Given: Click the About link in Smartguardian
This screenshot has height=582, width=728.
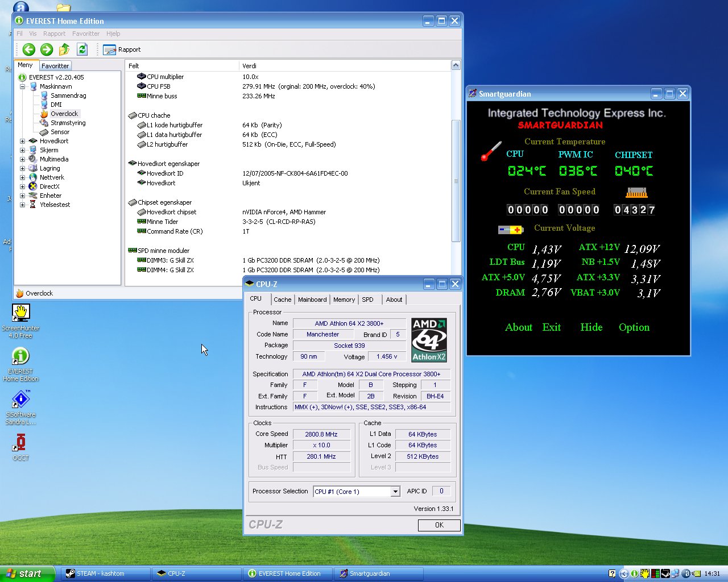Looking at the screenshot, I should (519, 327).
